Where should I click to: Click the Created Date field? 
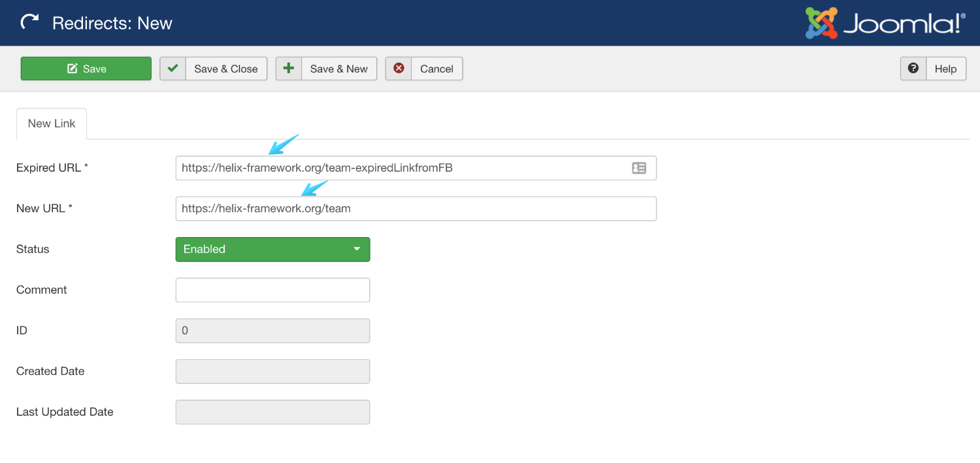(x=272, y=372)
